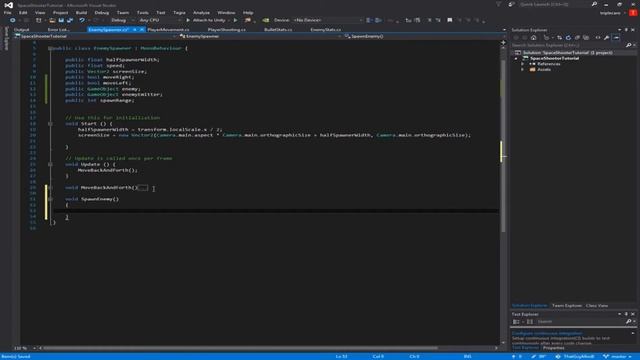Switch to the Error List tab

tap(58, 29)
